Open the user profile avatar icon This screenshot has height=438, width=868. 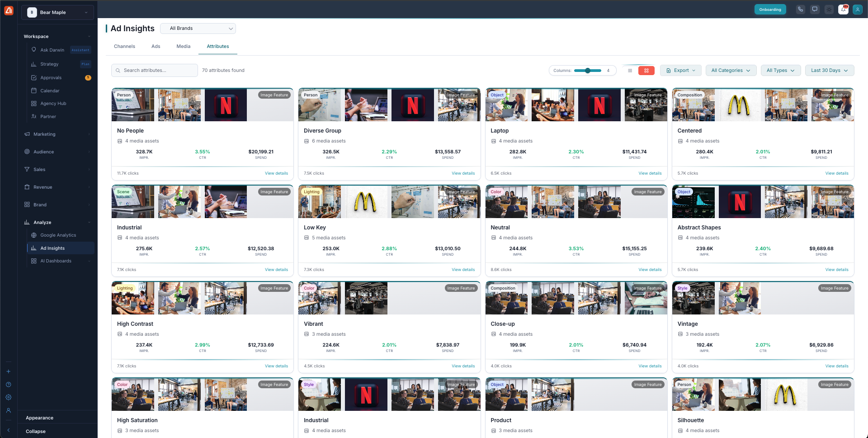(858, 10)
